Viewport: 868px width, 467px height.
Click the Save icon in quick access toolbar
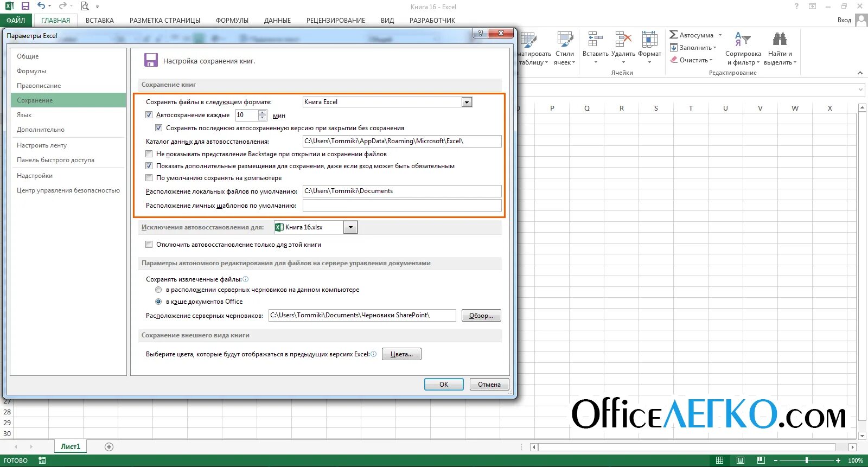(x=25, y=6)
